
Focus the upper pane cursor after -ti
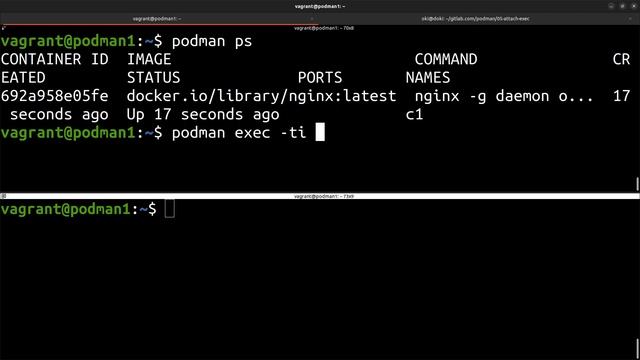320,133
